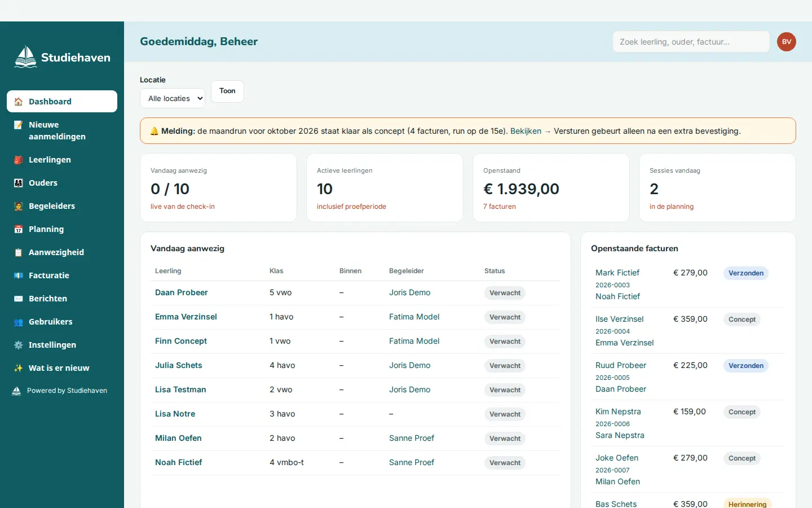
Task: Click the Concept badge for Ilse Verzinsel
Action: 742,319
